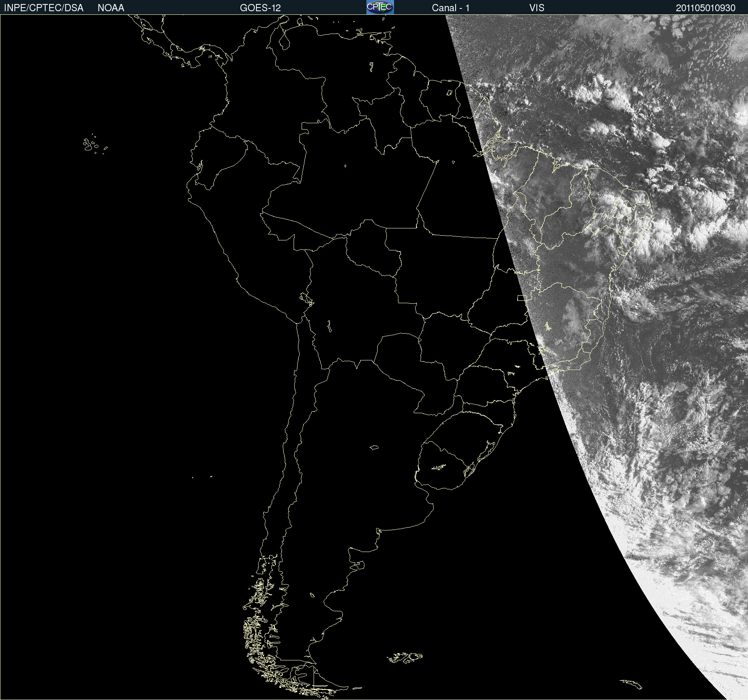Click the VIS label in the header
Image resolution: width=748 pixels, height=700 pixels.
[537, 8]
